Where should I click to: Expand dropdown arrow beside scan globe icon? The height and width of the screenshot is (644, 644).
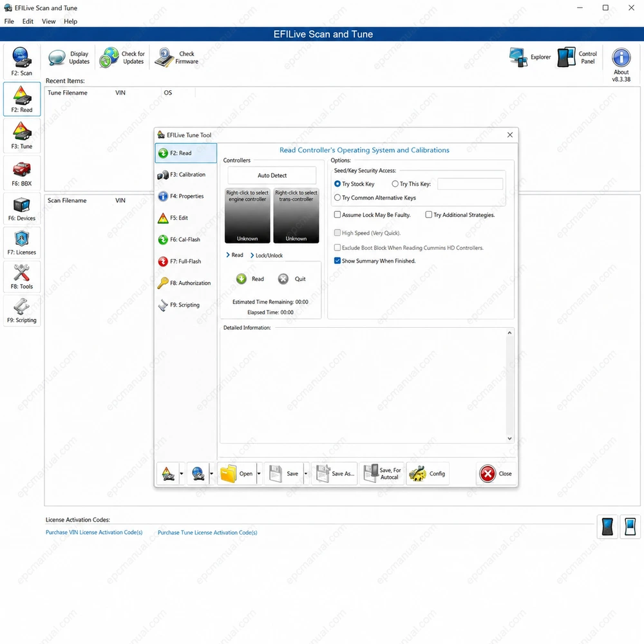click(x=211, y=473)
